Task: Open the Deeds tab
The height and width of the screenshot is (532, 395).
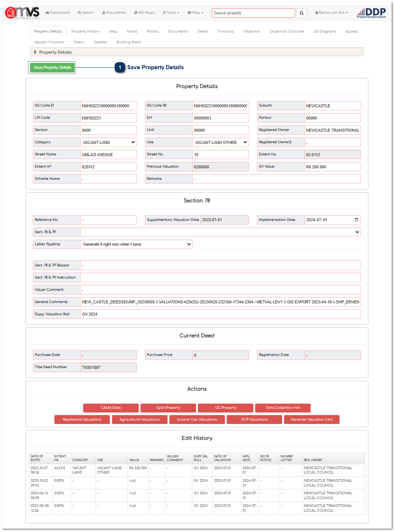Action: [203, 31]
